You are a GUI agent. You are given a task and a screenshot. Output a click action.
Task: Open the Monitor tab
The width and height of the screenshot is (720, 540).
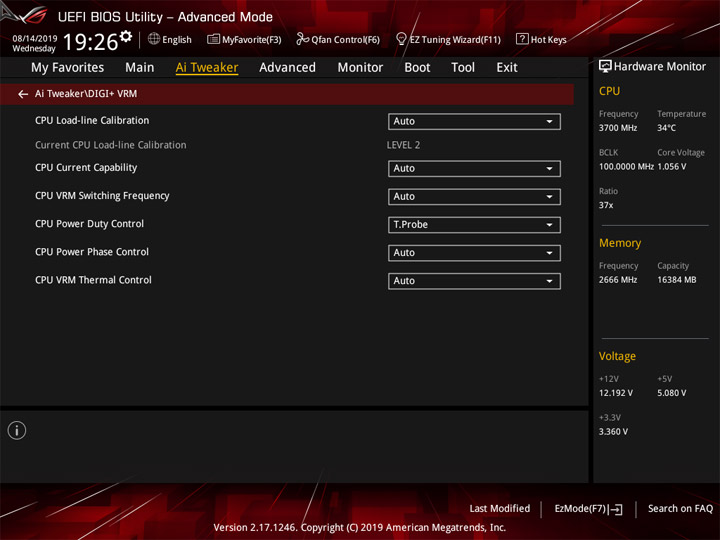360,68
